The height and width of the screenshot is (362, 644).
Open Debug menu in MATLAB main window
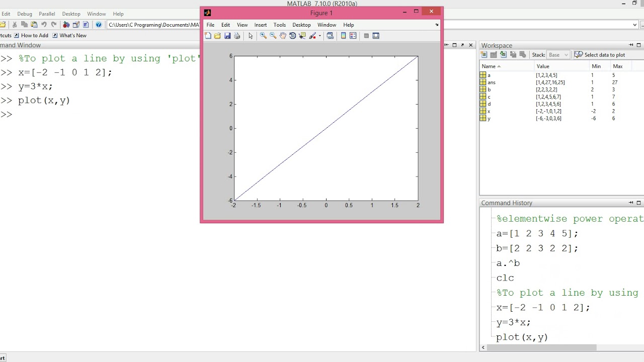tap(24, 14)
